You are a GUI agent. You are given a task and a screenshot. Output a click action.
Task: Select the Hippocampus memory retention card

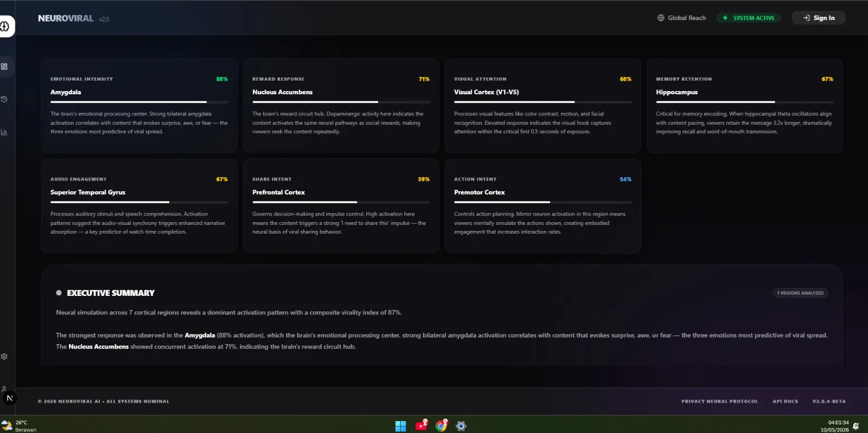(x=744, y=106)
